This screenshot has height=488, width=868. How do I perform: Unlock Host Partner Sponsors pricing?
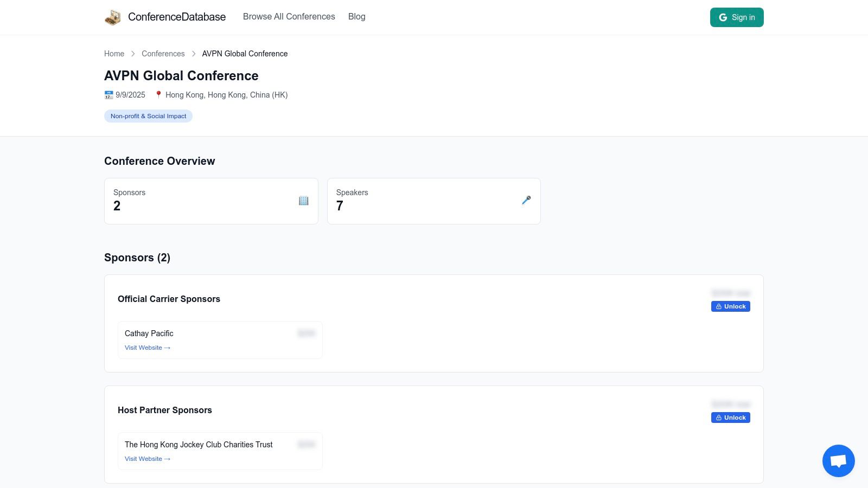pos(730,418)
